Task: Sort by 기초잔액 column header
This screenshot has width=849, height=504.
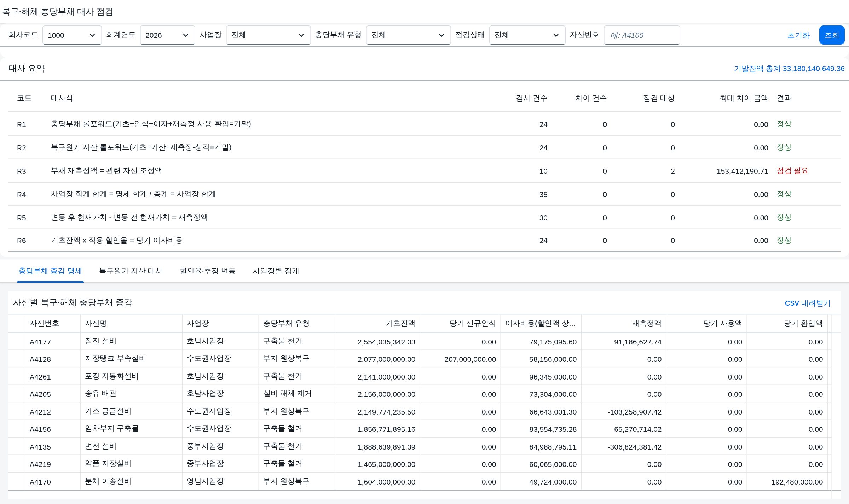Action: [x=377, y=323]
